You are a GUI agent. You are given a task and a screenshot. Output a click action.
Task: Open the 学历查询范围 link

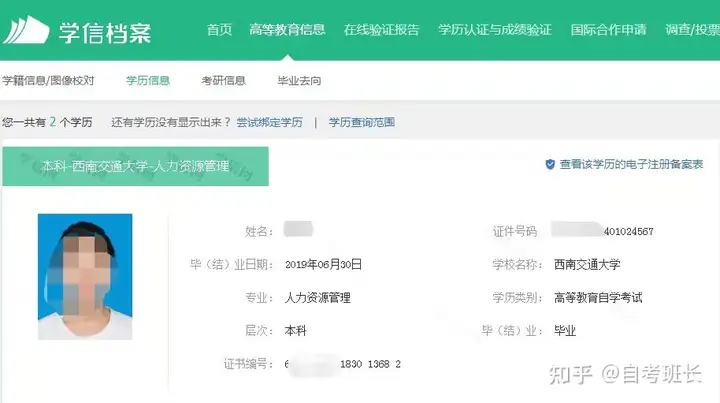coord(362,122)
